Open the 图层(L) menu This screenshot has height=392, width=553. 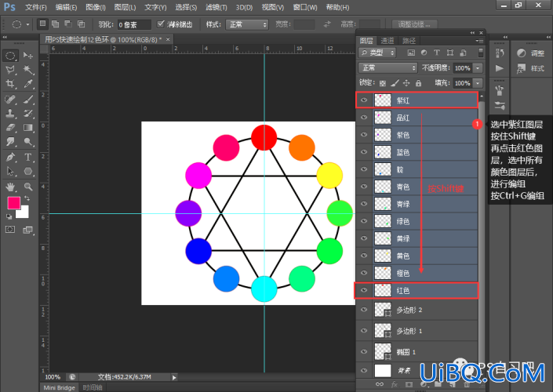[125, 7]
